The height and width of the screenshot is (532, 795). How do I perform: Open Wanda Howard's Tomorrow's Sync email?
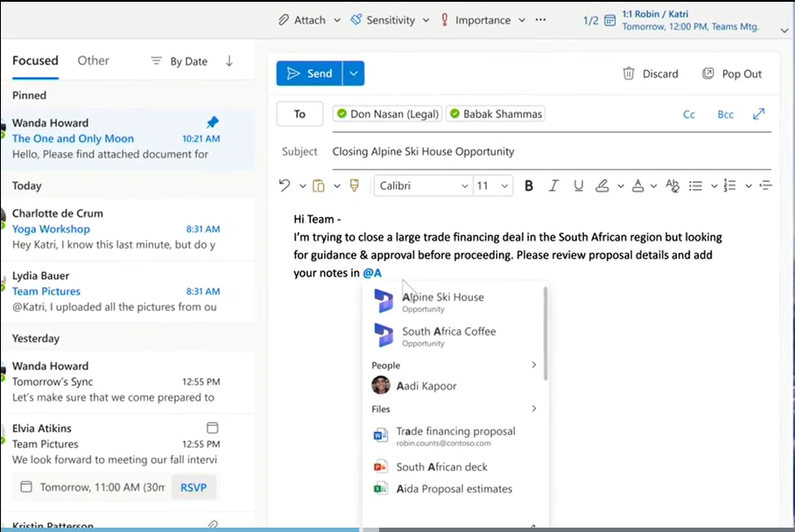click(x=127, y=381)
